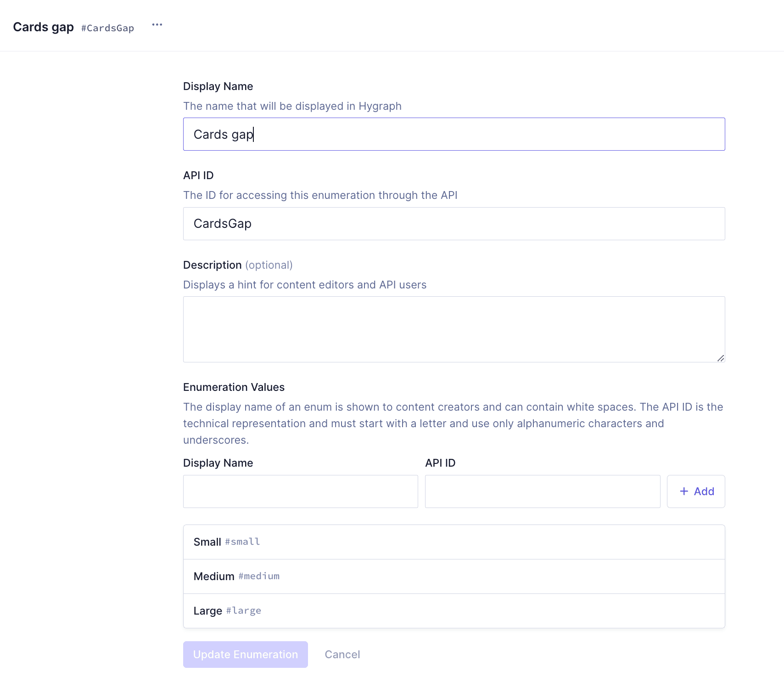
Task: Click the API ID field containing CardsGap
Action: [454, 224]
